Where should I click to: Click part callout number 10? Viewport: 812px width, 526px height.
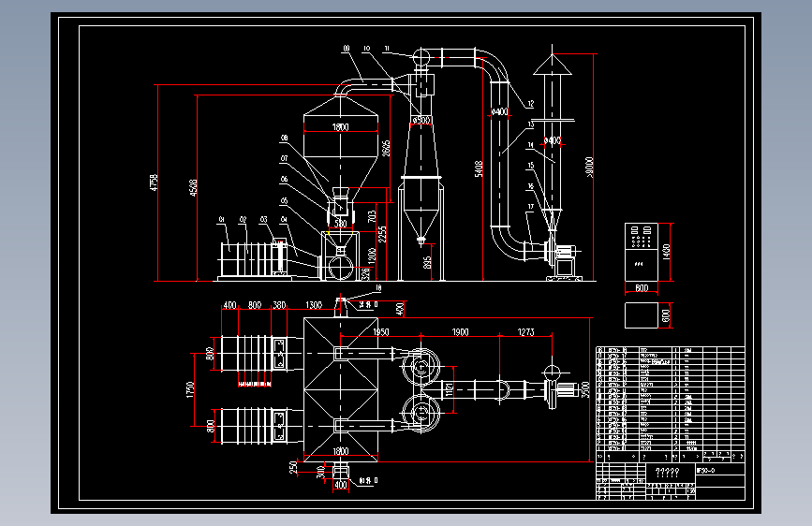tap(366, 48)
